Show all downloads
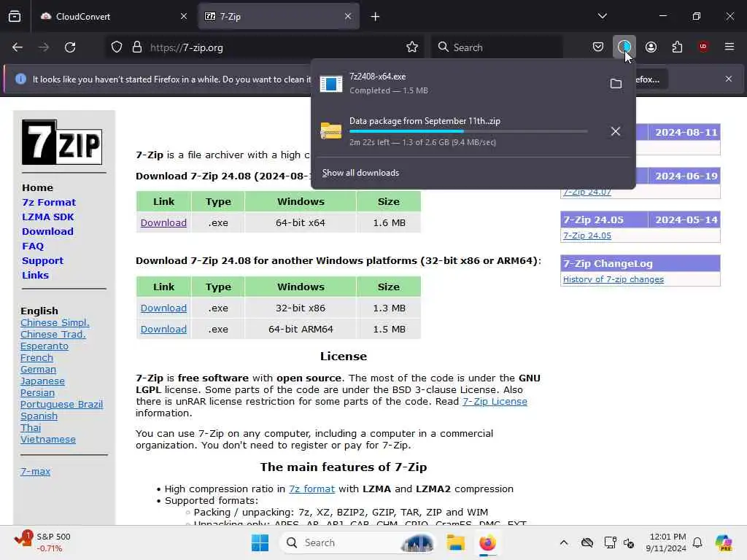747x560 pixels. point(360,173)
